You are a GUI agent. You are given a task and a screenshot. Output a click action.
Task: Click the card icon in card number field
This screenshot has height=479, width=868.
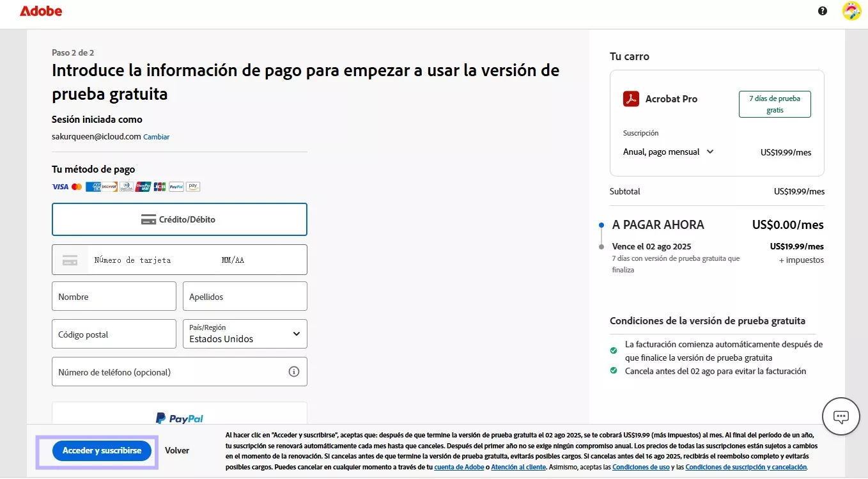(x=70, y=260)
